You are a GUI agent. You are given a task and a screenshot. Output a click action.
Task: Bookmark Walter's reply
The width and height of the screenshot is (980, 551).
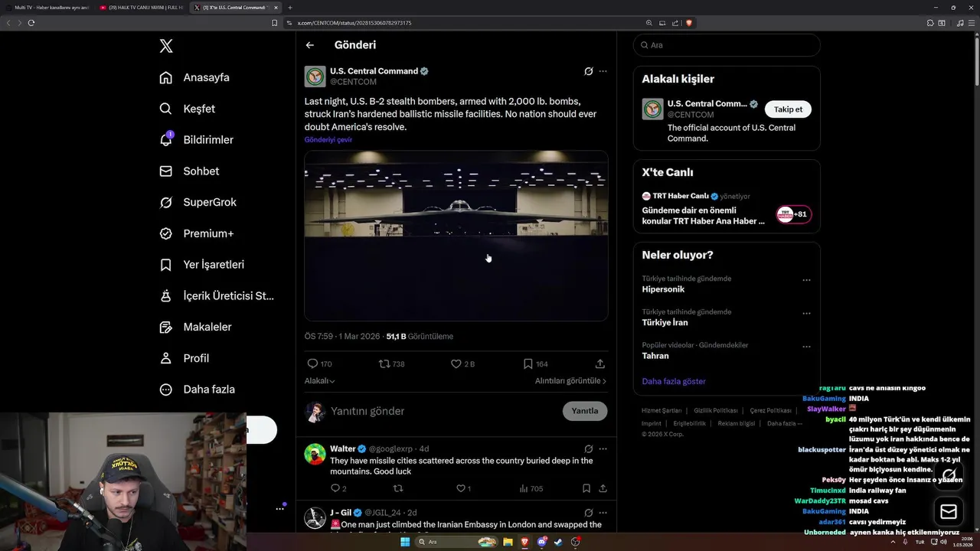coord(586,488)
